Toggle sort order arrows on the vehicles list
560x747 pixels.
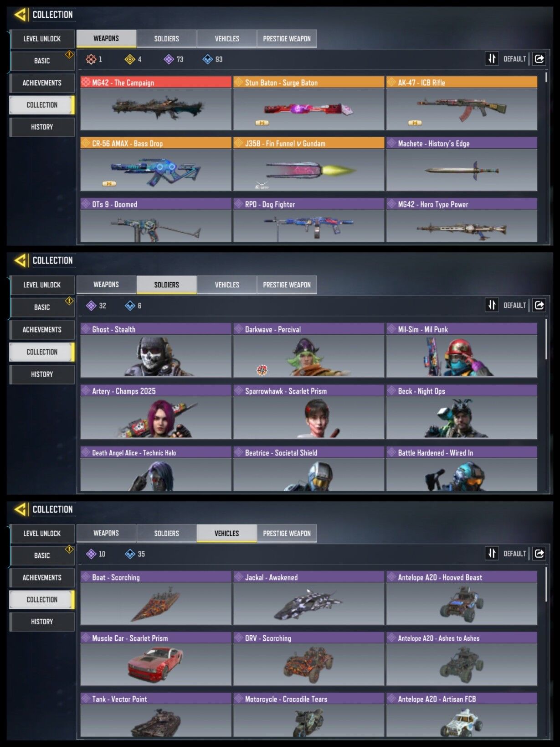pyautogui.click(x=492, y=554)
